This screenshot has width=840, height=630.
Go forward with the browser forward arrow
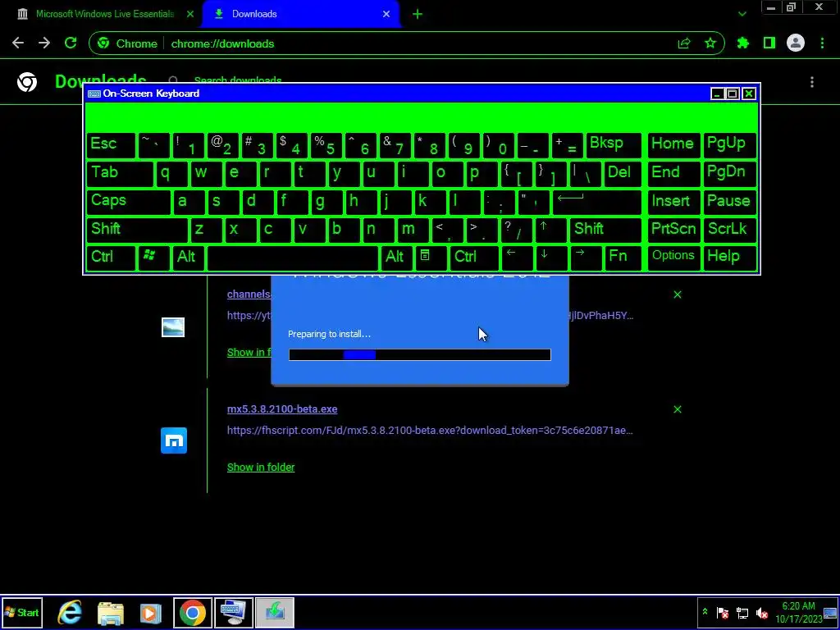click(44, 43)
